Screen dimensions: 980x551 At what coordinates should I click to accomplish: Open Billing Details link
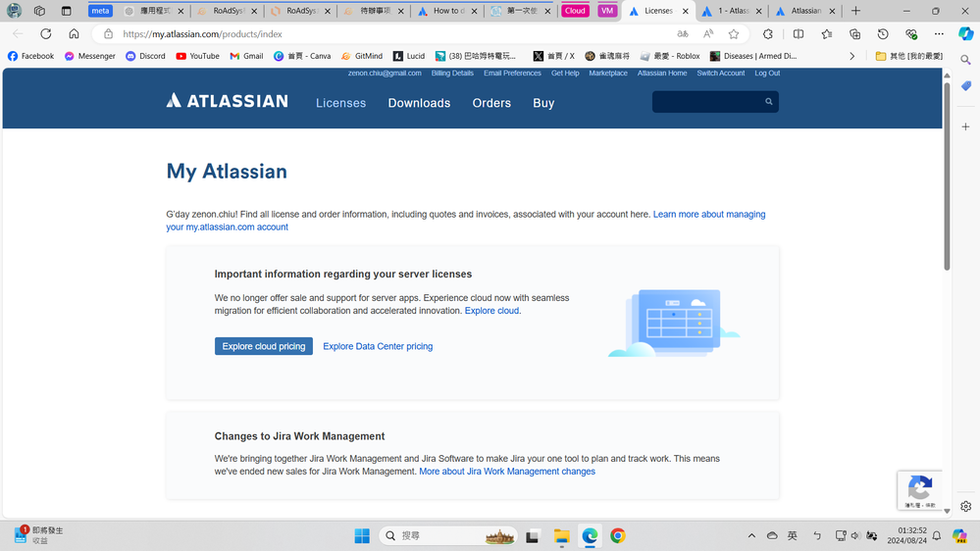(452, 74)
